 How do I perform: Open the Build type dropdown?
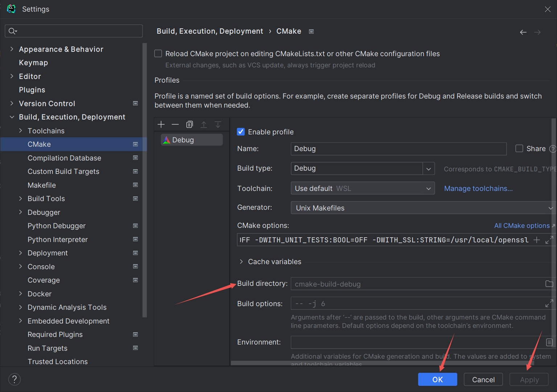(x=429, y=168)
